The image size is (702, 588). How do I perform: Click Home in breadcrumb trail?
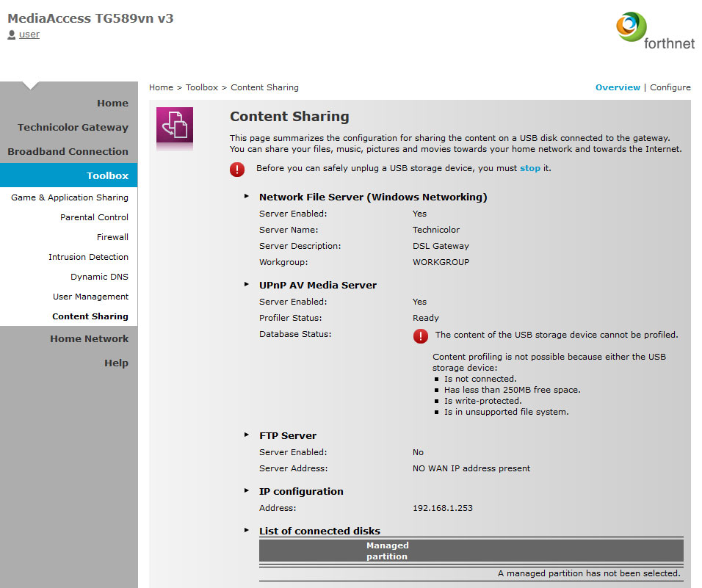(161, 87)
